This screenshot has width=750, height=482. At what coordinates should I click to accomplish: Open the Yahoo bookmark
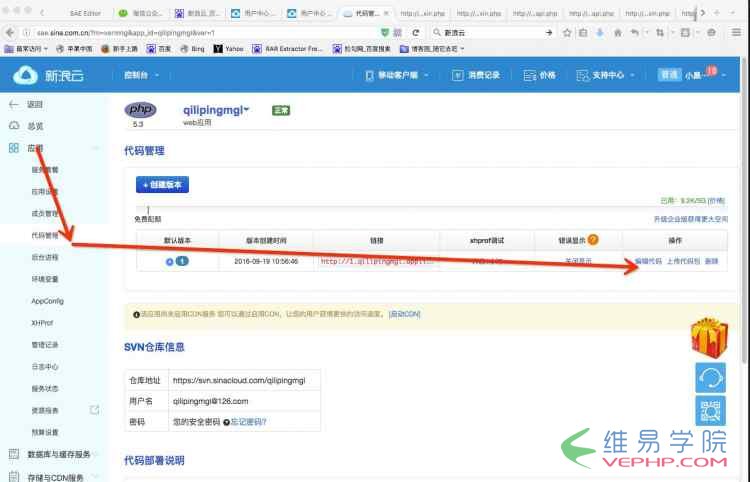click(x=228, y=48)
